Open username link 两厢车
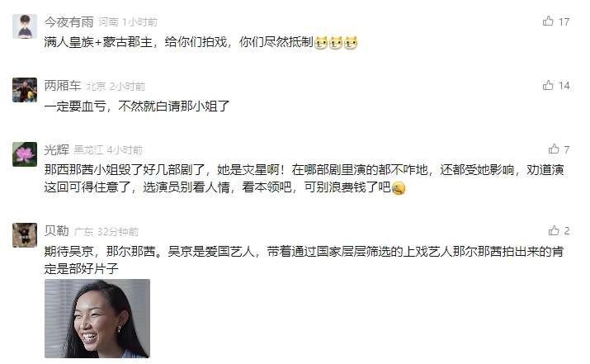This screenshot has width=590, height=364. tap(63, 86)
